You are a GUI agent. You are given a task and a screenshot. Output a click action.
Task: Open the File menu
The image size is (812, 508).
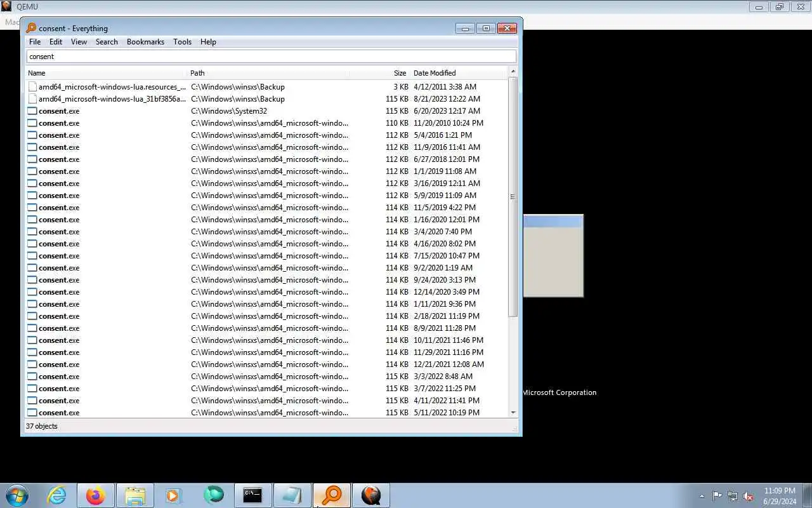pyautogui.click(x=35, y=42)
